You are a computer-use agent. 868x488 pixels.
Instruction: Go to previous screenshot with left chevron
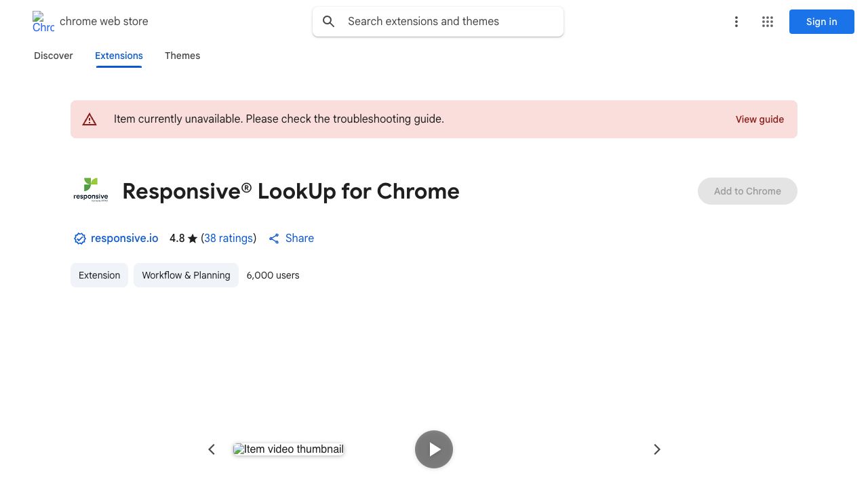[212, 449]
